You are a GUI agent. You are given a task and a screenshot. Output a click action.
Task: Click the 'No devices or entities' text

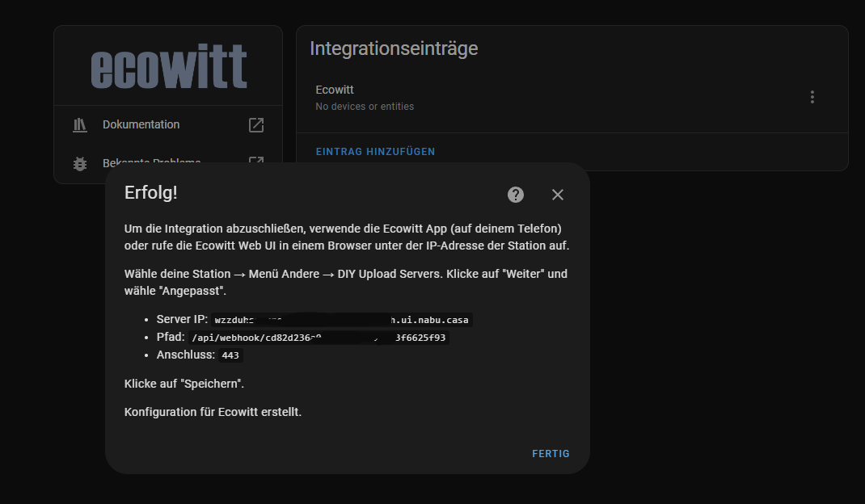coord(365,107)
